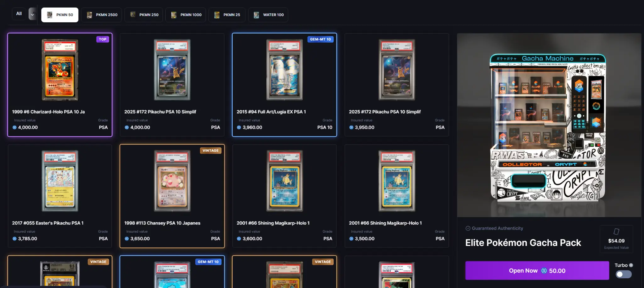644x288 pixels.
Task: Open Pikachu slab image valued 3,950.00
Action: click(397, 70)
